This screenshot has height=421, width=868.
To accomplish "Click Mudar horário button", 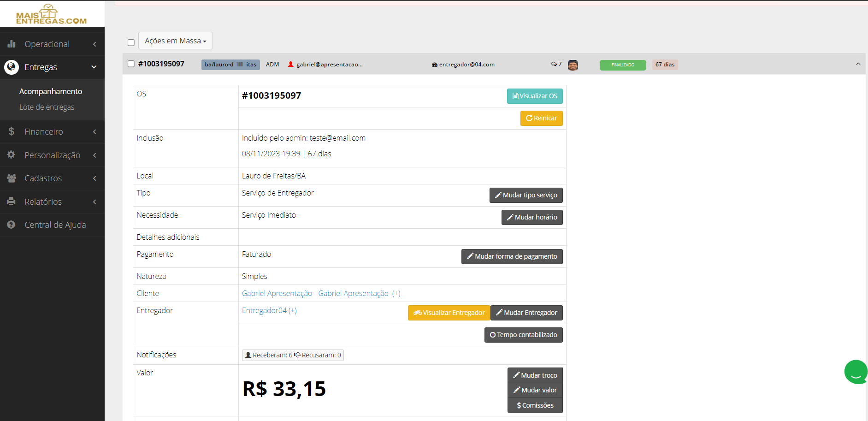I will click(532, 217).
